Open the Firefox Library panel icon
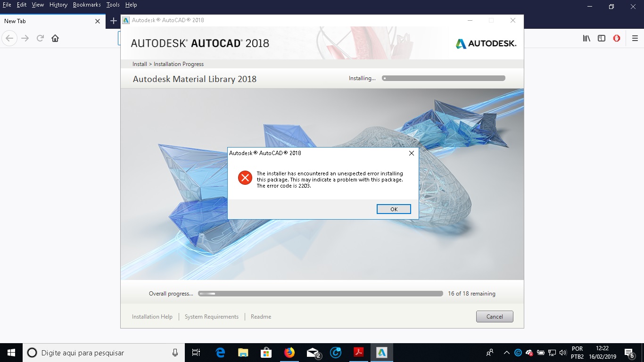644x362 pixels. pyautogui.click(x=586, y=38)
